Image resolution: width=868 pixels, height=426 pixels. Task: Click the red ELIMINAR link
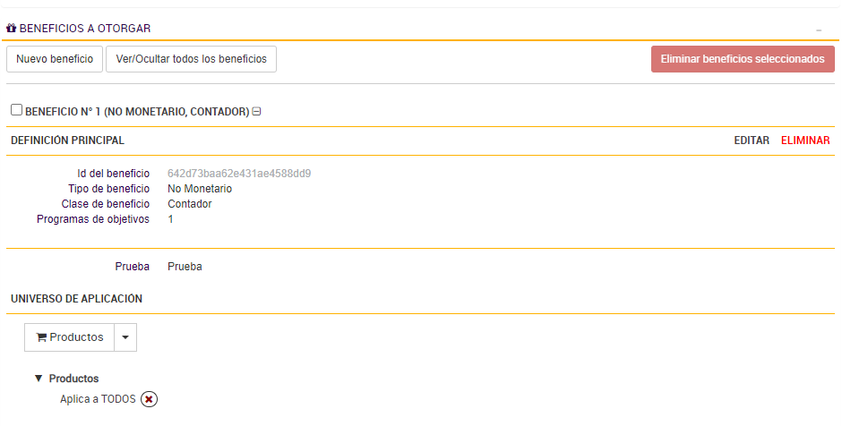(805, 141)
